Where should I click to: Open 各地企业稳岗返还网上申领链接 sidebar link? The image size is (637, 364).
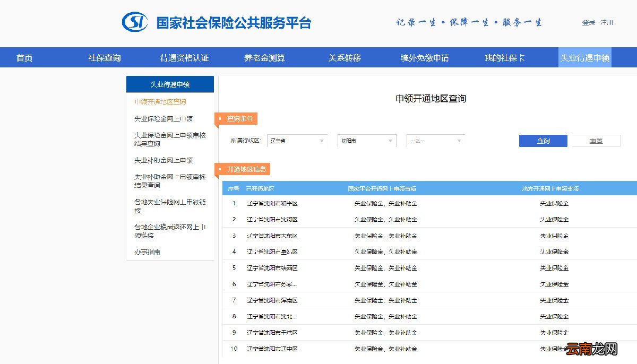(170, 231)
